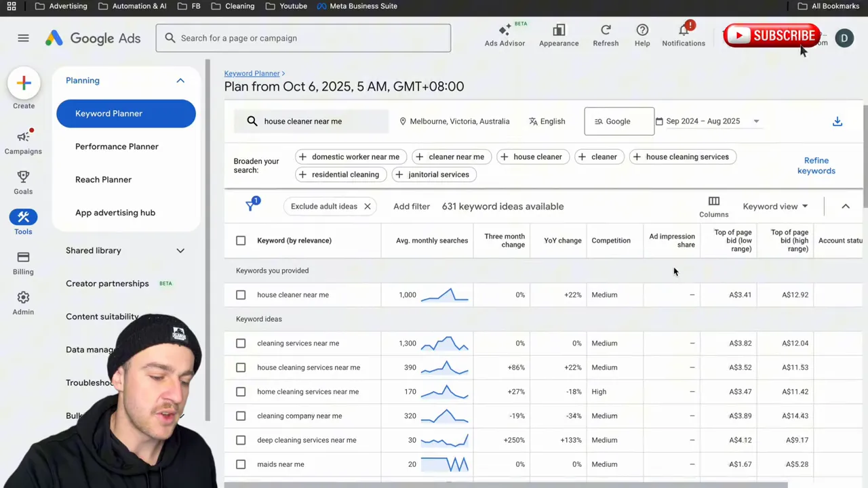Click the Create plus button

coord(24,83)
